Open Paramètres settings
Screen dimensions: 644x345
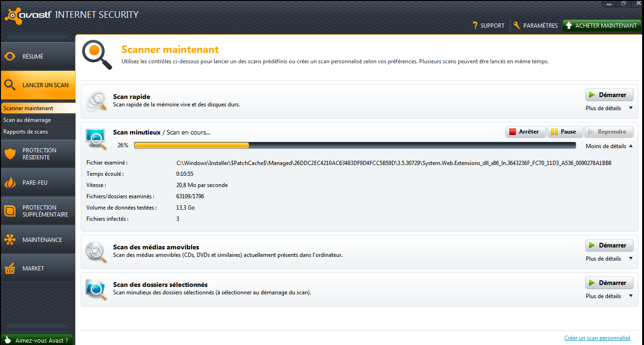536,25
